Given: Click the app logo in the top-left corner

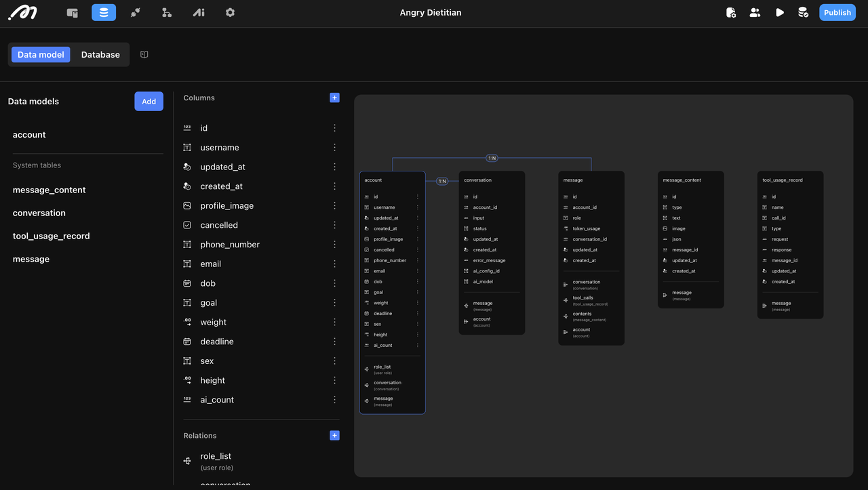Looking at the screenshot, I should (22, 12).
